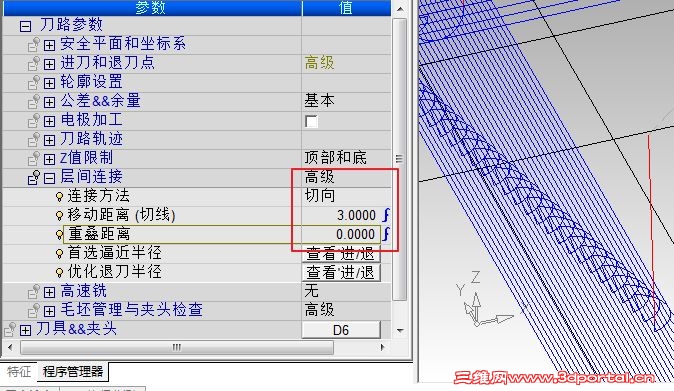Image resolution: width=674 pixels, height=391 pixels.
Task: Click the lock icon beside 层间连接
Action: (34, 177)
